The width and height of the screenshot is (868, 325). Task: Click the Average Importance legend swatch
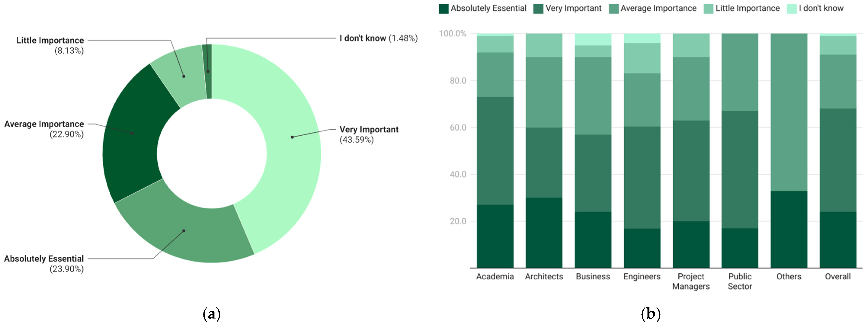click(x=614, y=9)
